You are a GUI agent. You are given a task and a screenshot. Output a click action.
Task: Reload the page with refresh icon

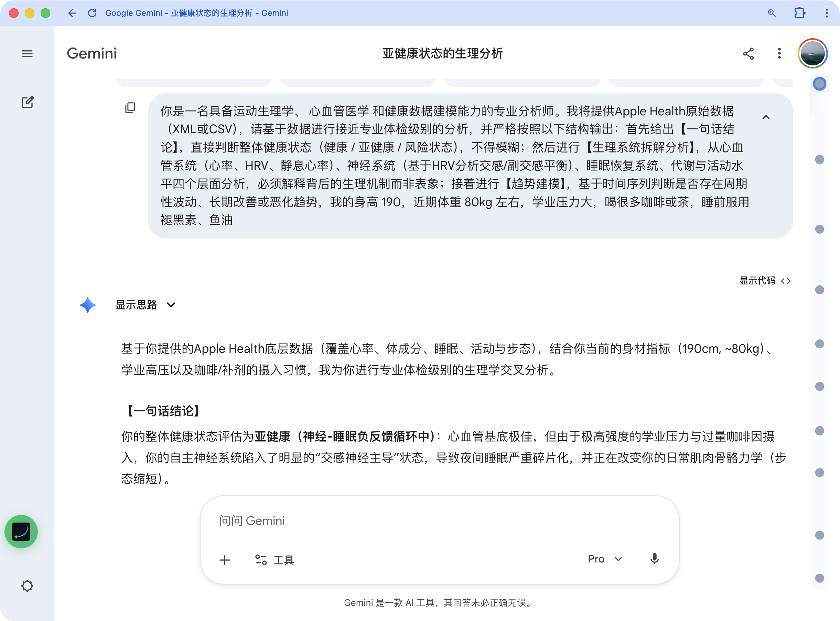[92, 13]
